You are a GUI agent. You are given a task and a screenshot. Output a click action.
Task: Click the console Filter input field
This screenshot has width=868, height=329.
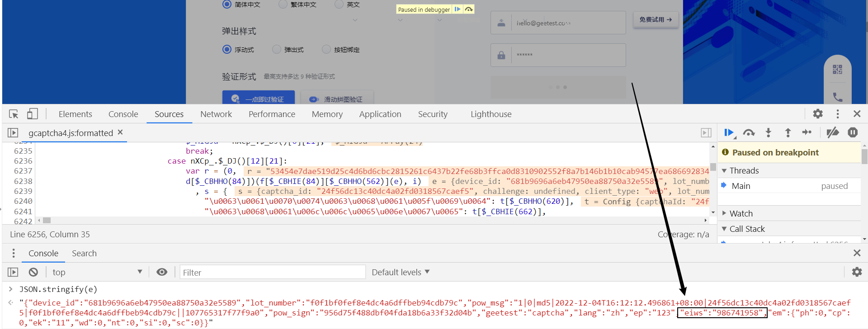[x=273, y=272]
